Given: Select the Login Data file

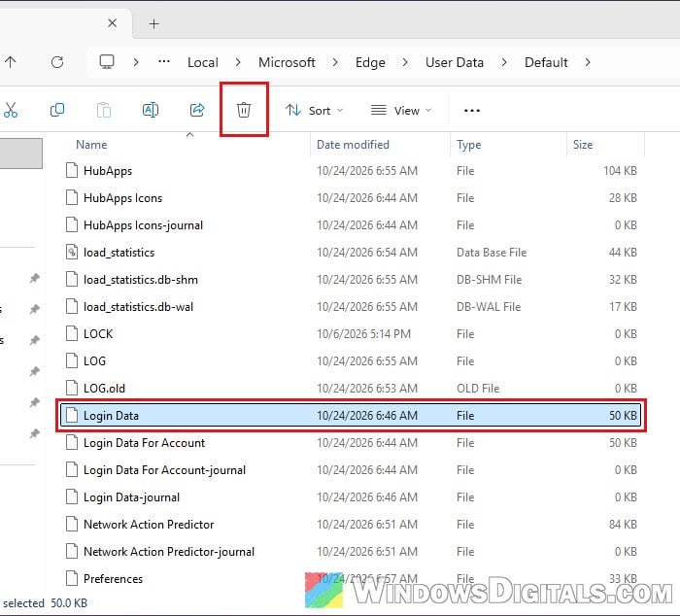Looking at the screenshot, I should coord(352,416).
